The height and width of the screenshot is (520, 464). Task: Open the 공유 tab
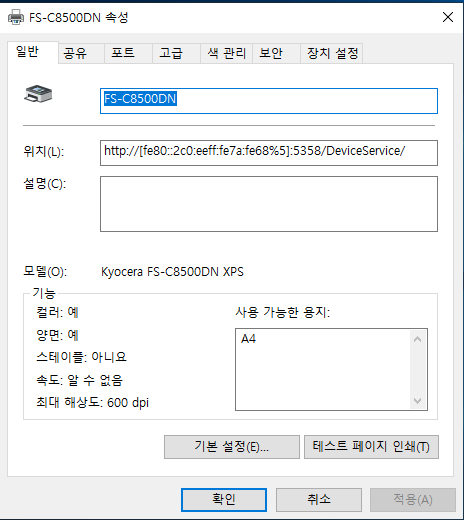tap(81, 53)
